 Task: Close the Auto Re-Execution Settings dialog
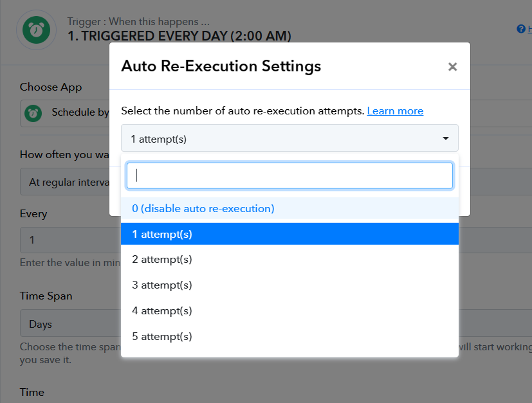(452, 67)
